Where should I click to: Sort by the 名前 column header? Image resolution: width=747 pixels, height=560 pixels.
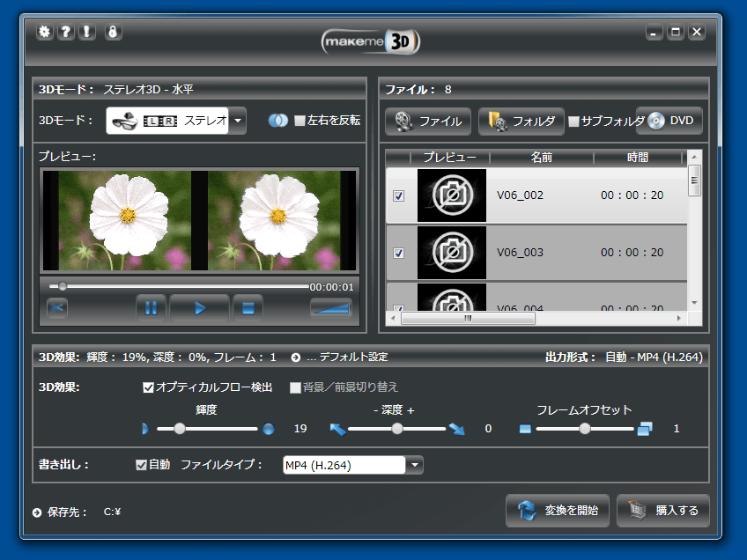point(542,157)
